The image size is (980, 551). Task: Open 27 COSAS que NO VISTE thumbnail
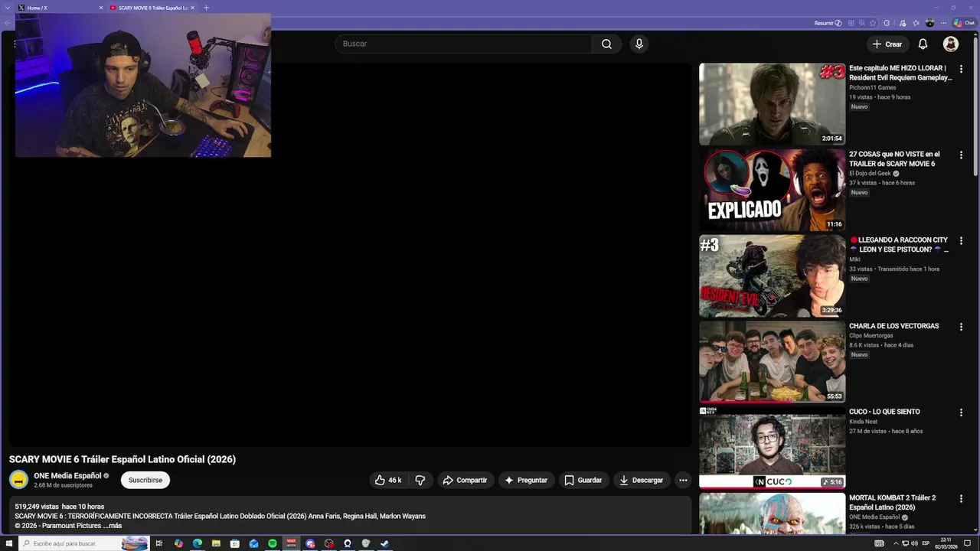[x=772, y=190]
